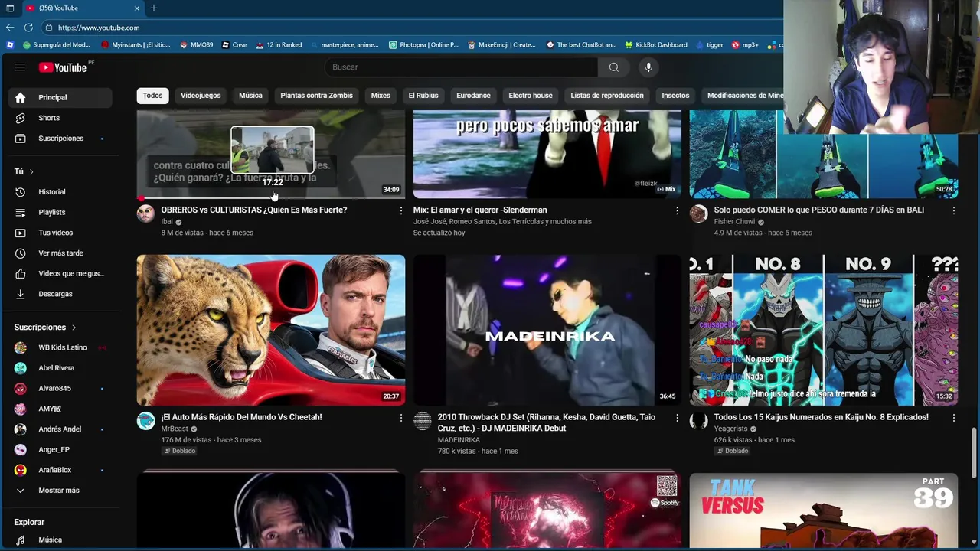Click the Buscar search field
This screenshot has height=551, width=980.
point(461,67)
